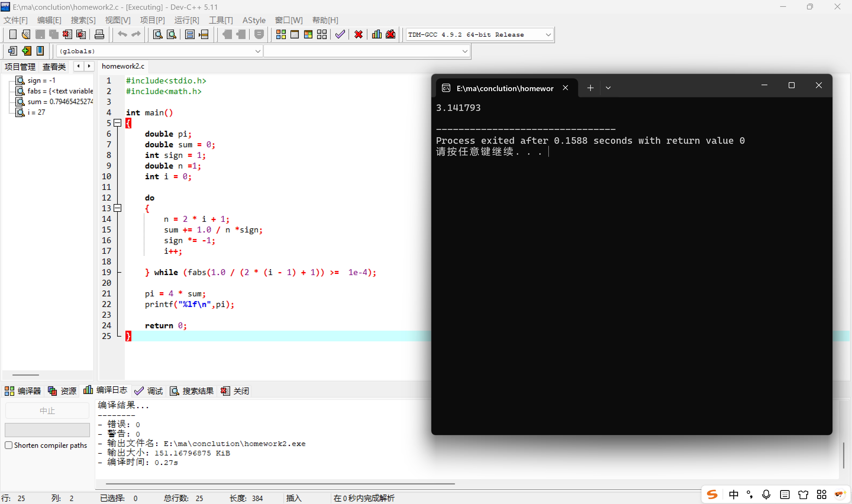Image resolution: width=852 pixels, height=504 pixels.
Task: Collapse the do-loop fold at line 13
Action: (117, 208)
